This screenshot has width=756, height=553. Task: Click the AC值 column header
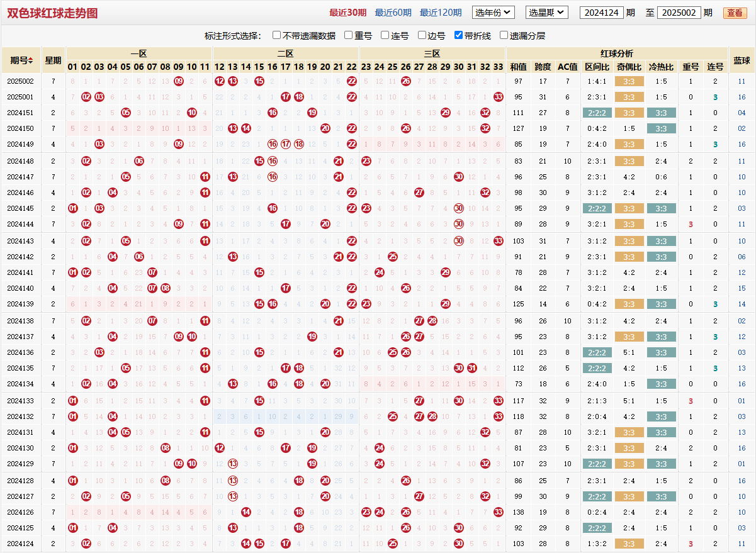coord(568,67)
